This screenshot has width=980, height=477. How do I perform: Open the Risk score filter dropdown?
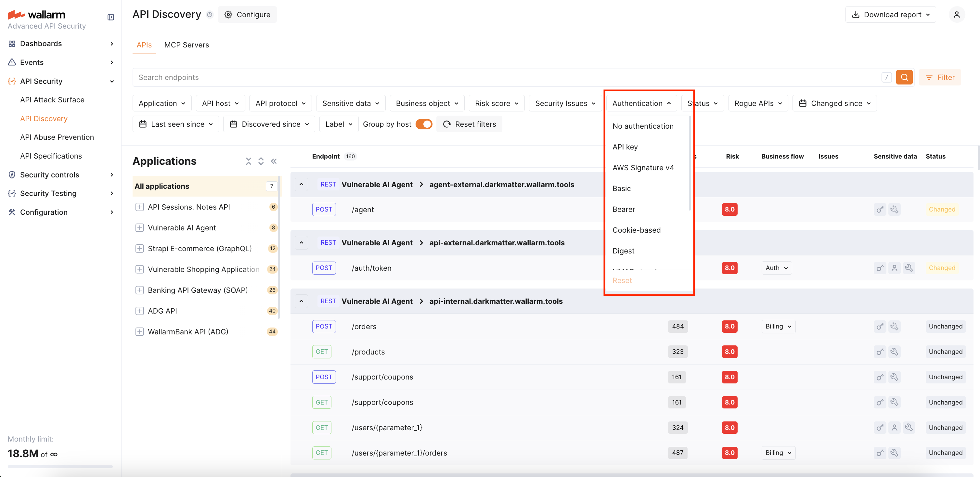tap(496, 103)
